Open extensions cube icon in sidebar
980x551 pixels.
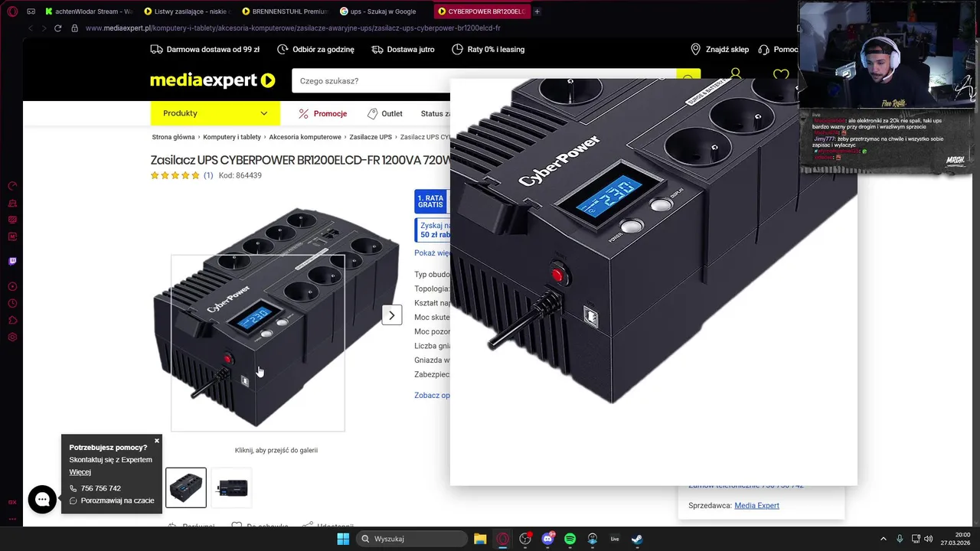click(x=12, y=320)
